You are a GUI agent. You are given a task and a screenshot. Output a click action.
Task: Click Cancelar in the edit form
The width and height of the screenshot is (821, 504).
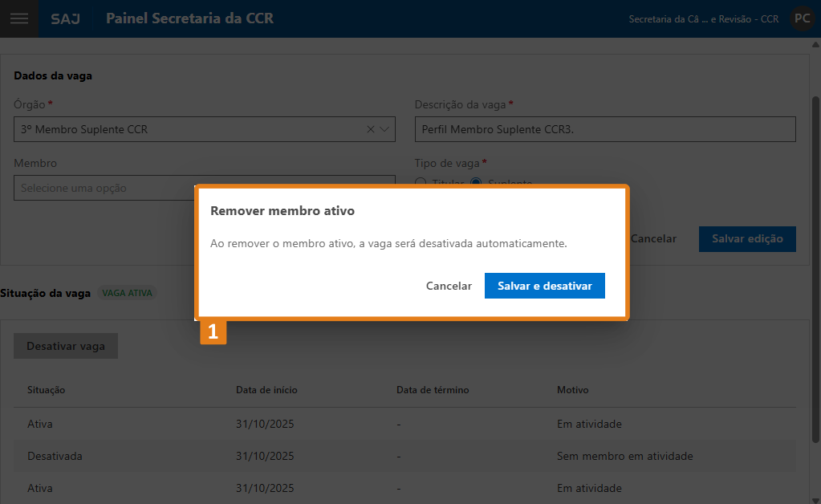tap(652, 238)
